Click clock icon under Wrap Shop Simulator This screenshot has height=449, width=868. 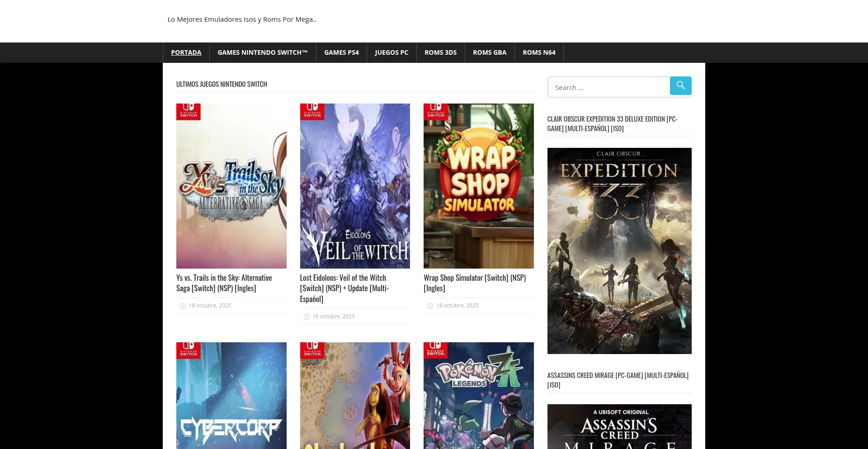(430, 306)
